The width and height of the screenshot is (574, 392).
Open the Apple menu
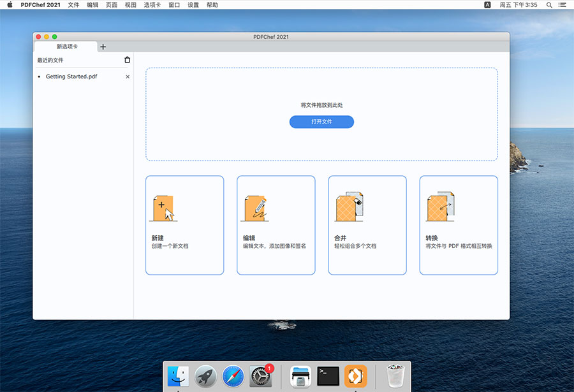pos(10,4)
